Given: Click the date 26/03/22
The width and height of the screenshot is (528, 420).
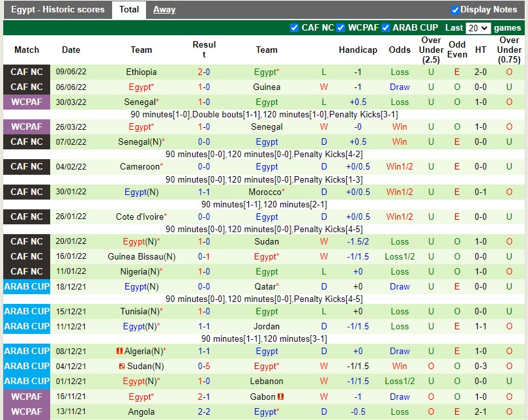Looking at the screenshot, I should pyautogui.click(x=71, y=127).
